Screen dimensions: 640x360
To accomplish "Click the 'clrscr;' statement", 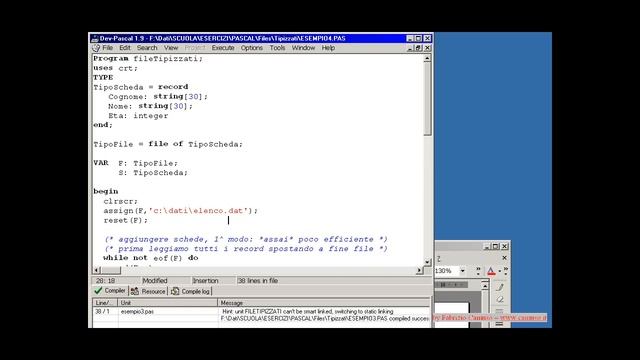I will click(121, 201).
